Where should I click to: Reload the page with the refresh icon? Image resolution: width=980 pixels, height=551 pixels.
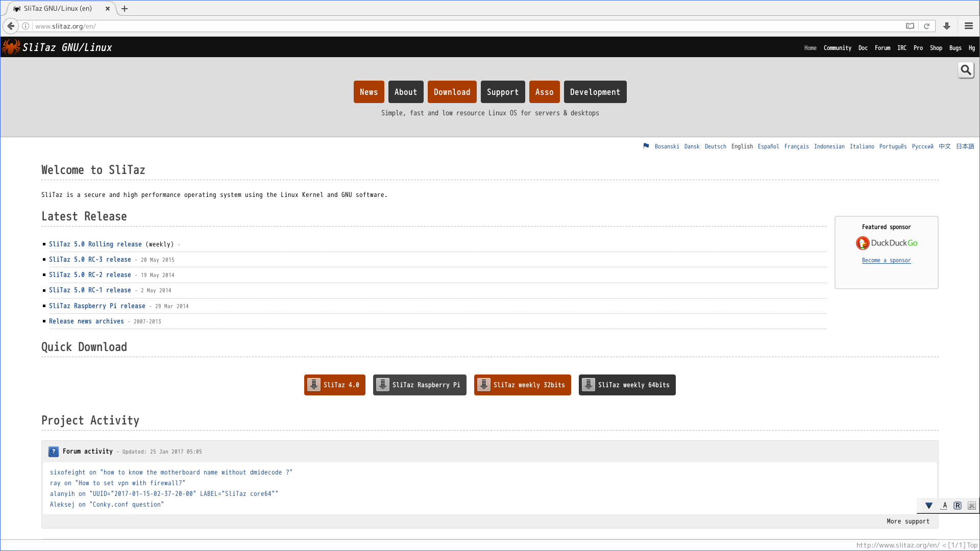click(x=927, y=26)
